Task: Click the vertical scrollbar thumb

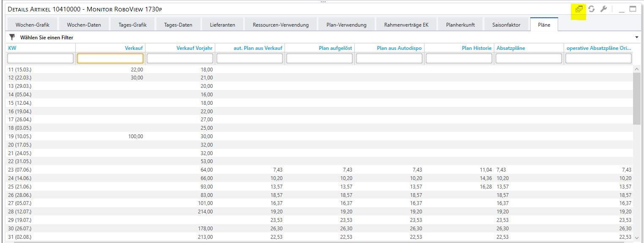Action: (x=636, y=98)
